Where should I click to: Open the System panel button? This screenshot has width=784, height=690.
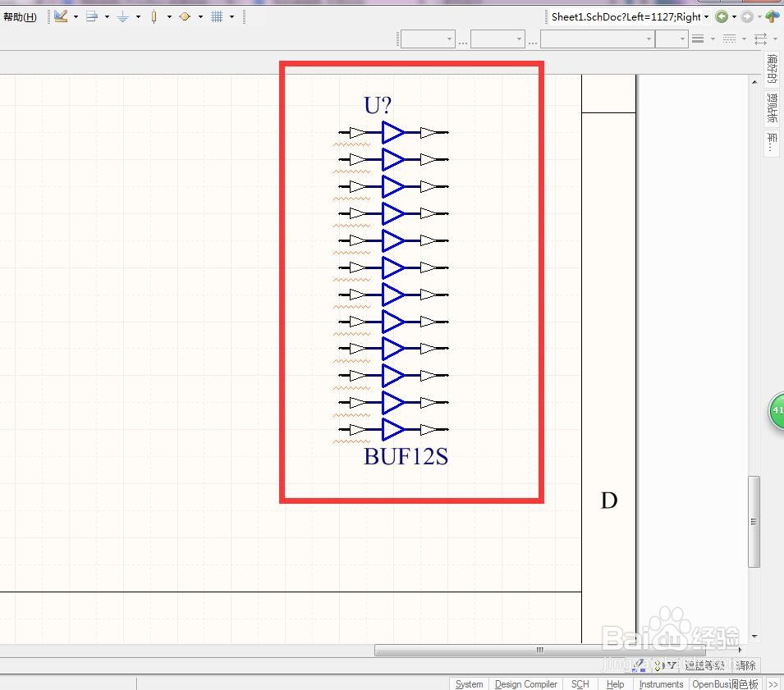469,684
